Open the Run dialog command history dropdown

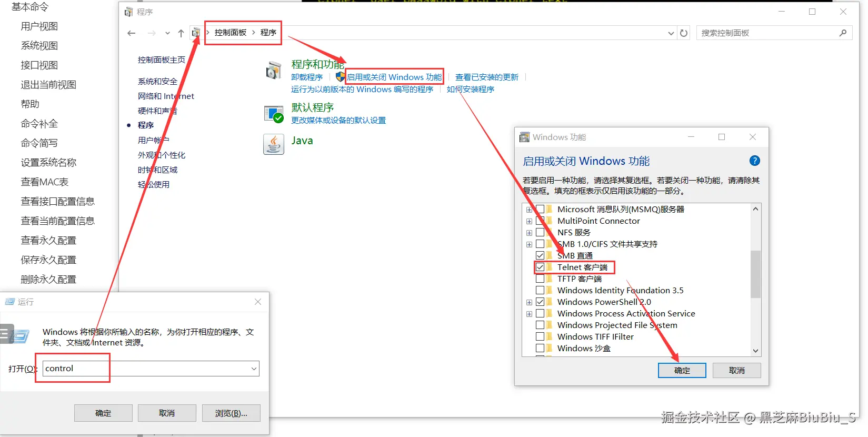(x=254, y=369)
